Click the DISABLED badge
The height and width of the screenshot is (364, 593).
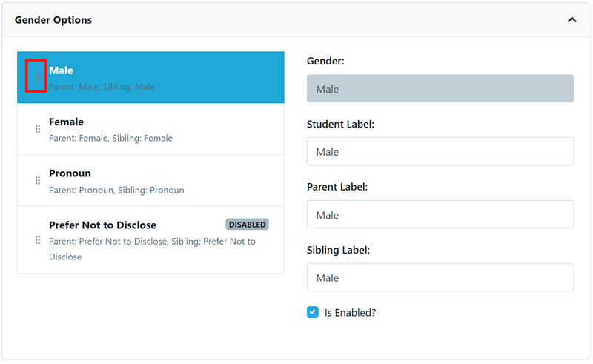pos(248,225)
